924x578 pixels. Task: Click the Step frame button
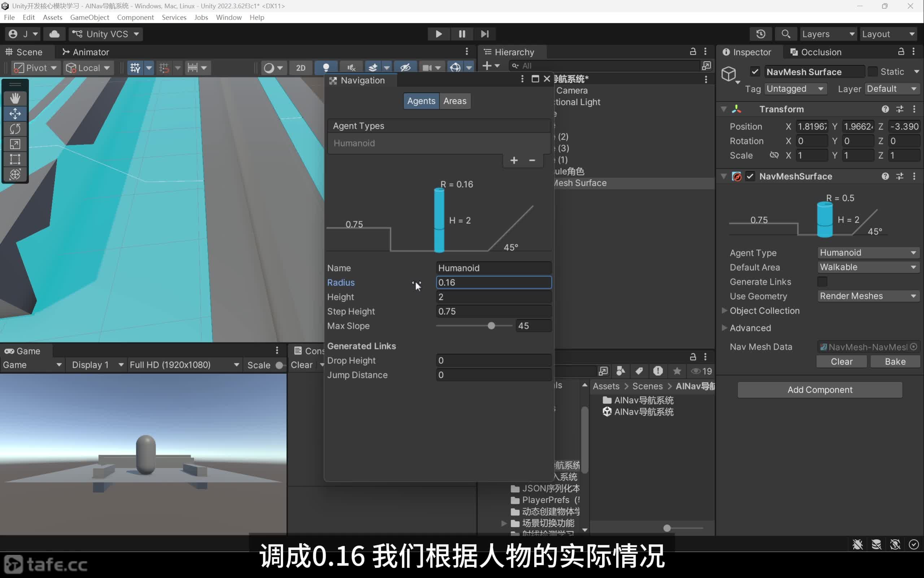(485, 34)
